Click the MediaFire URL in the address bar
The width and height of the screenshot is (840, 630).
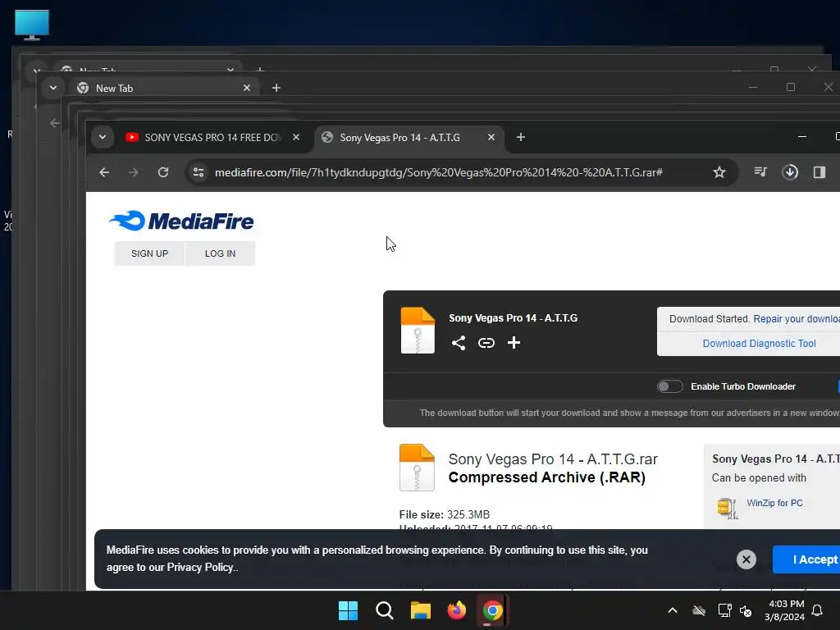click(x=439, y=172)
